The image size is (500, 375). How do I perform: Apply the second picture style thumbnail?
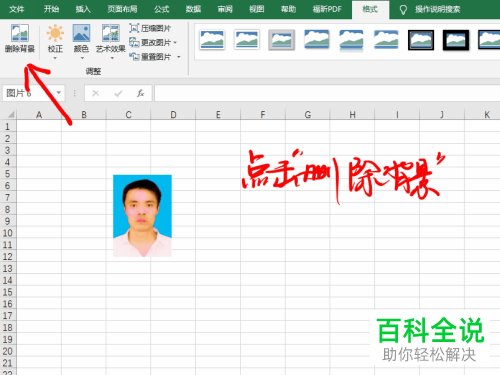(x=247, y=39)
